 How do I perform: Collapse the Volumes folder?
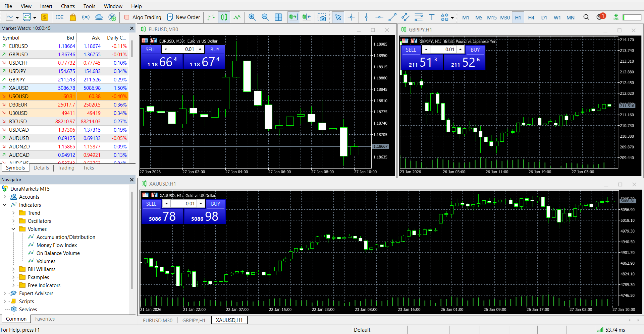(13, 229)
